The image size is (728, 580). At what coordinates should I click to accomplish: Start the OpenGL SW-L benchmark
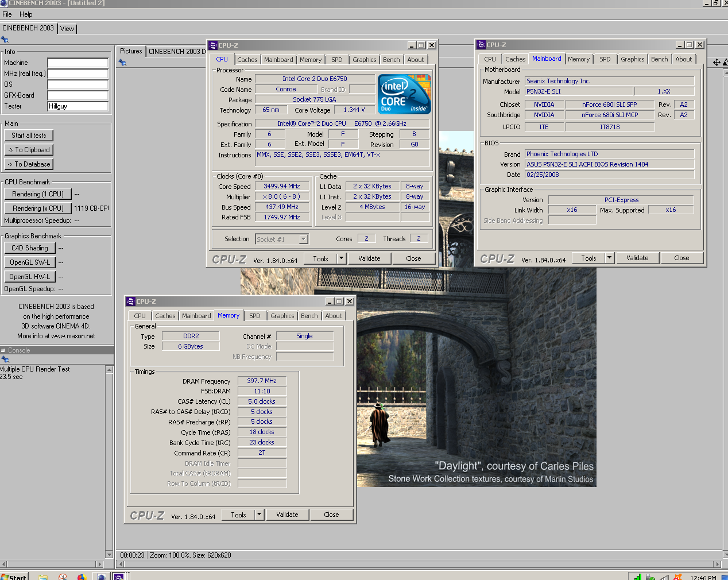pos(30,262)
